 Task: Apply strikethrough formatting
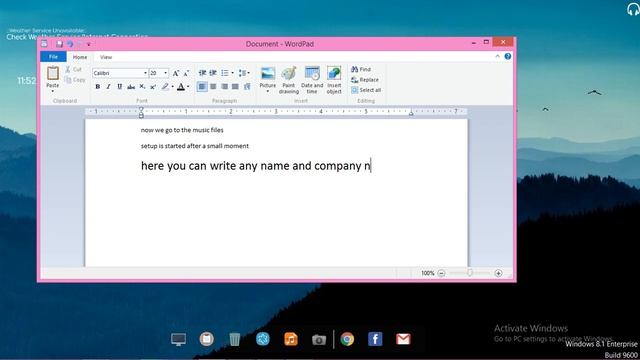click(131, 87)
